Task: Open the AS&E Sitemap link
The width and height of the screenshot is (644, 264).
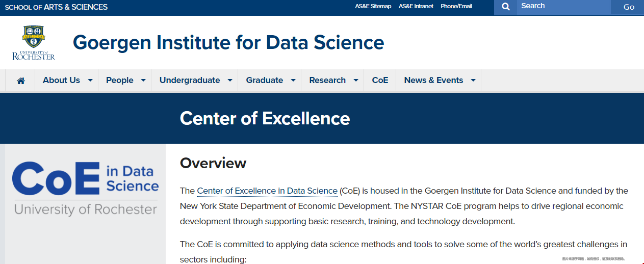Action: click(373, 6)
